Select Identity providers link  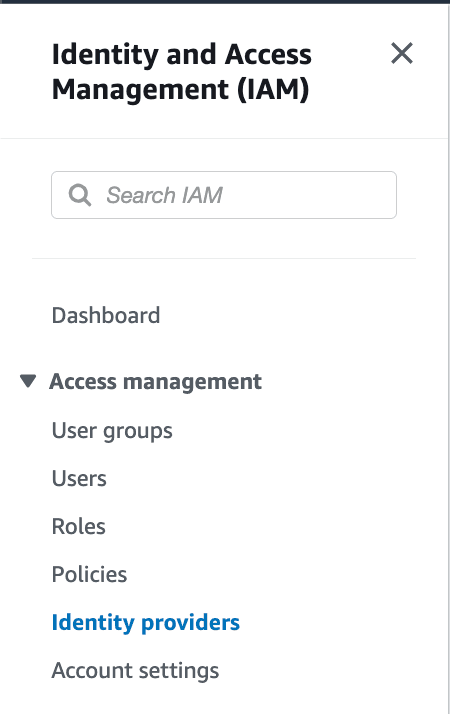point(146,622)
